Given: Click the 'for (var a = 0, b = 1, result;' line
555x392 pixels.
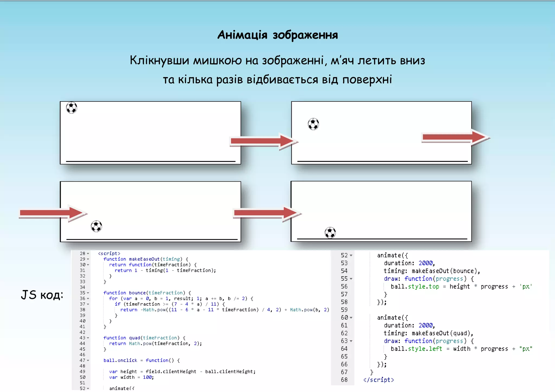Looking at the screenshot, I should click(181, 299).
